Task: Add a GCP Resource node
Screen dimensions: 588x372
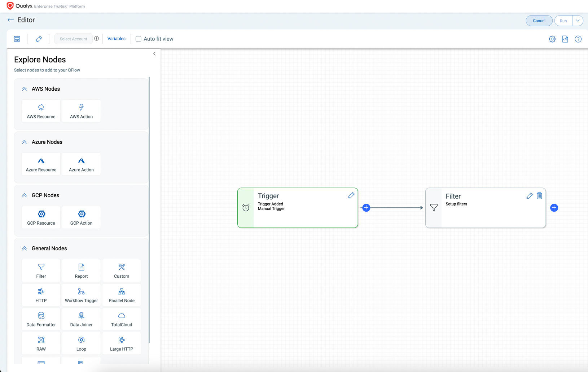Action: tap(41, 217)
